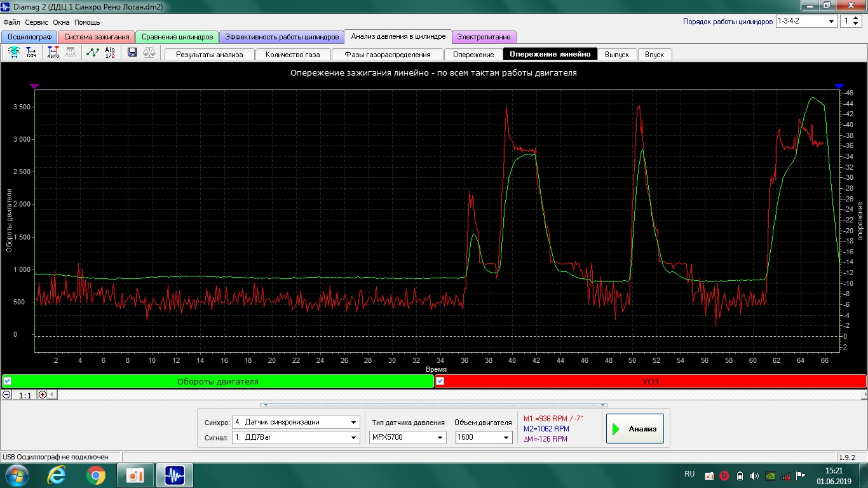
Task: Click the green graph line toolbar icon
Action: click(x=93, y=53)
